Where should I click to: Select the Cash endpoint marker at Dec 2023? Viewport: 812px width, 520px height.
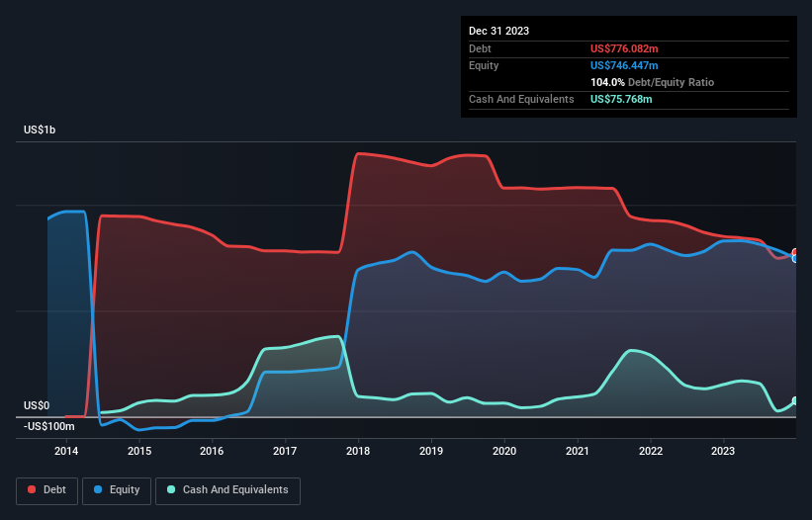pyautogui.click(x=795, y=401)
